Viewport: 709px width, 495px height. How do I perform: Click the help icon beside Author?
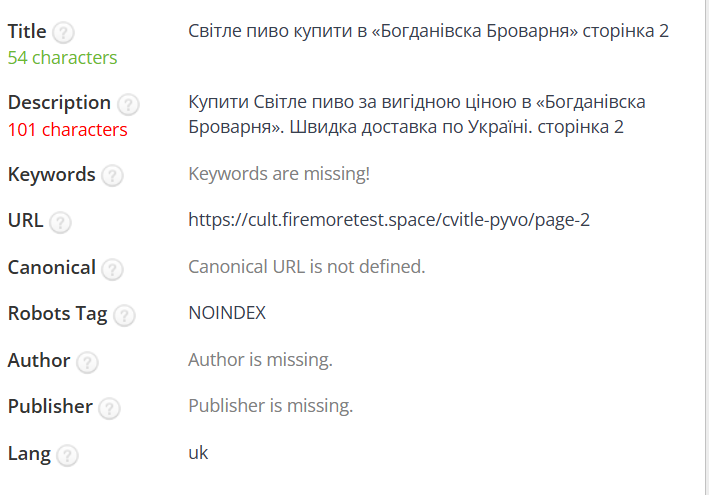point(87,362)
